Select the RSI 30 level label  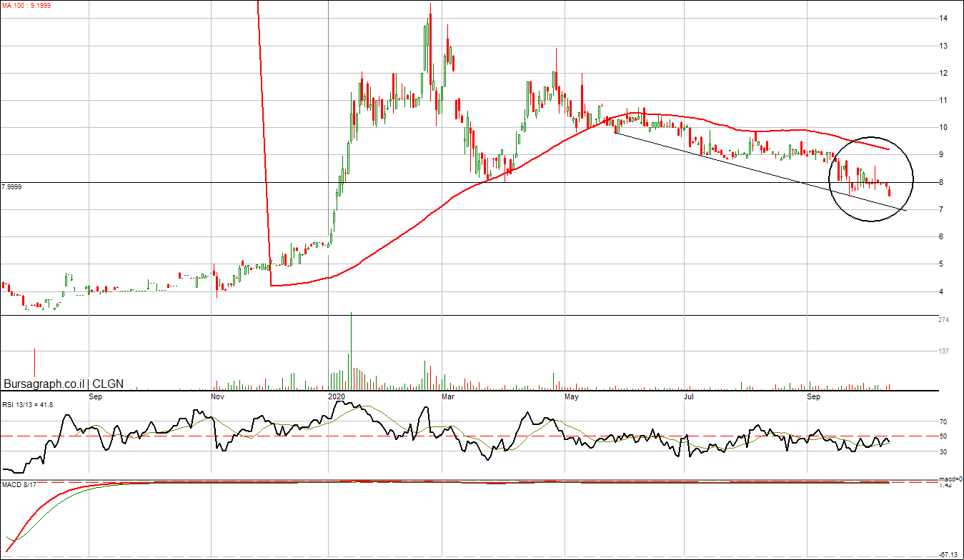coord(943,451)
